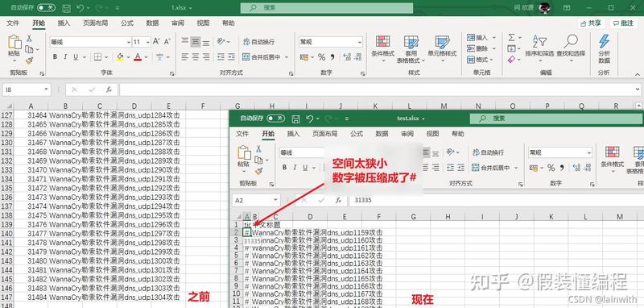The image size is (644, 308).
Task: Click Comments (批注) button in 1.xlsx
Action: click(x=623, y=23)
